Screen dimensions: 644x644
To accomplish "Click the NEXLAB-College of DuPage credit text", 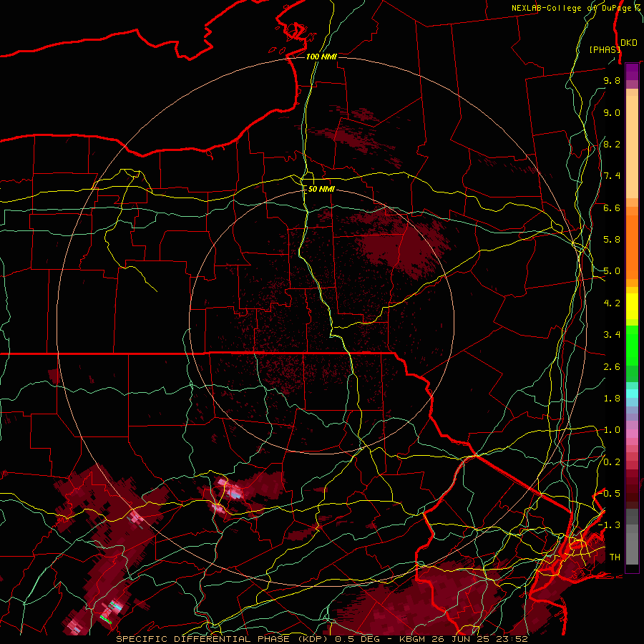I will point(577,8).
